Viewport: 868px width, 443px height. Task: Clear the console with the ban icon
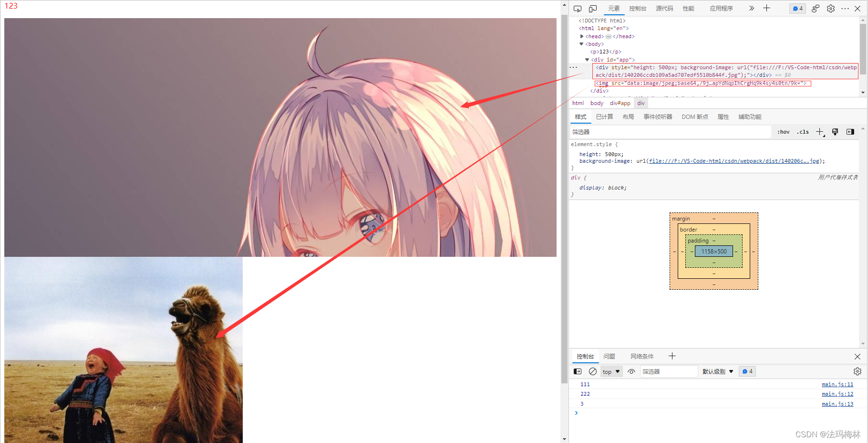pyautogui.click(x=593, y=371)
